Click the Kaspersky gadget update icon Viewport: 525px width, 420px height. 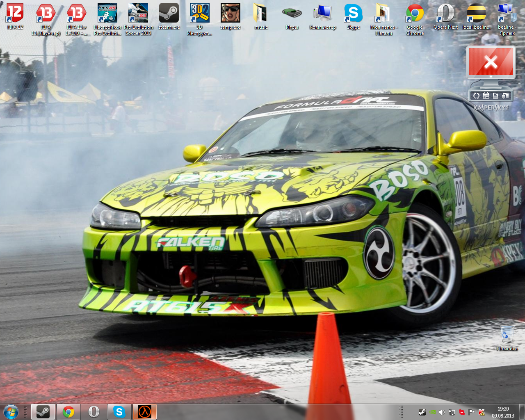[476, 96]
